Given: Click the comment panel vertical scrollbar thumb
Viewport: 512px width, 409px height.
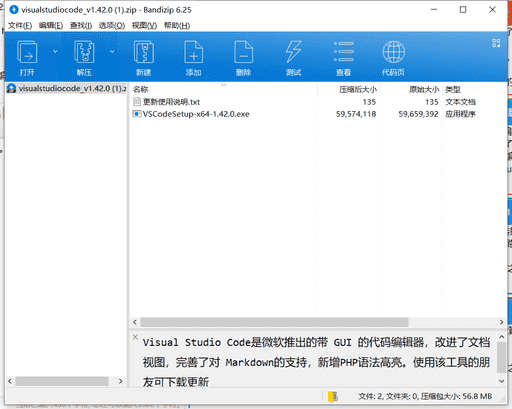Looking at the screenshot, I should pos(502,358).
